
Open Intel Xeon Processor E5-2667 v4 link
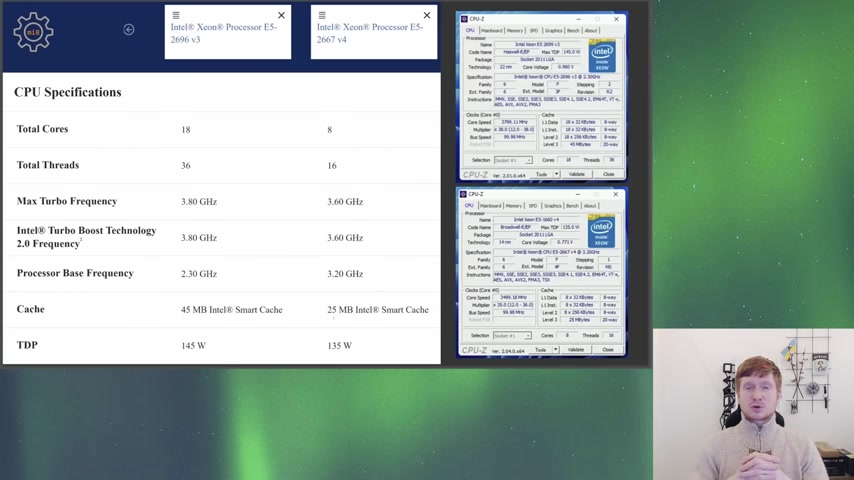coord(370,33)
